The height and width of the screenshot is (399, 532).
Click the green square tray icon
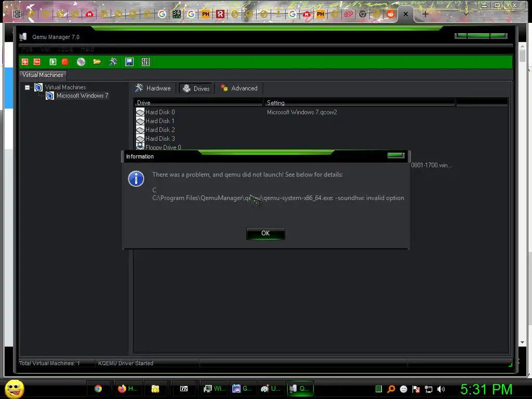tap(379, 389)
